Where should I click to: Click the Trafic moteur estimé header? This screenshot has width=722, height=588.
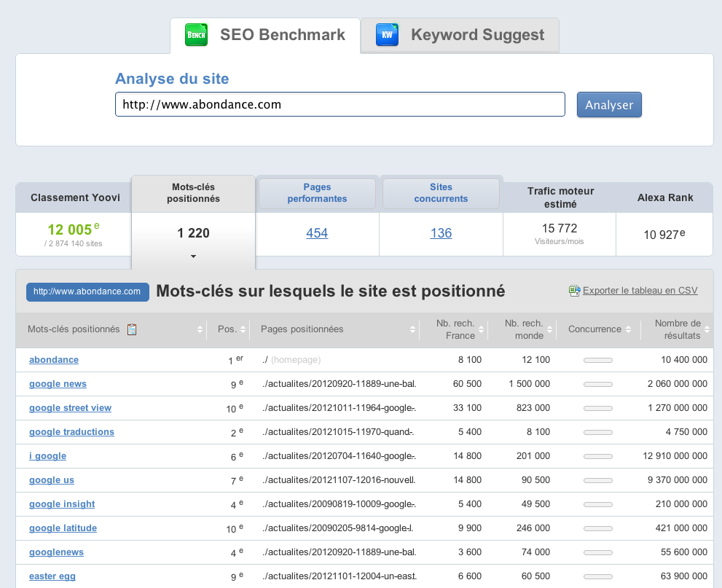pos(560,197)
